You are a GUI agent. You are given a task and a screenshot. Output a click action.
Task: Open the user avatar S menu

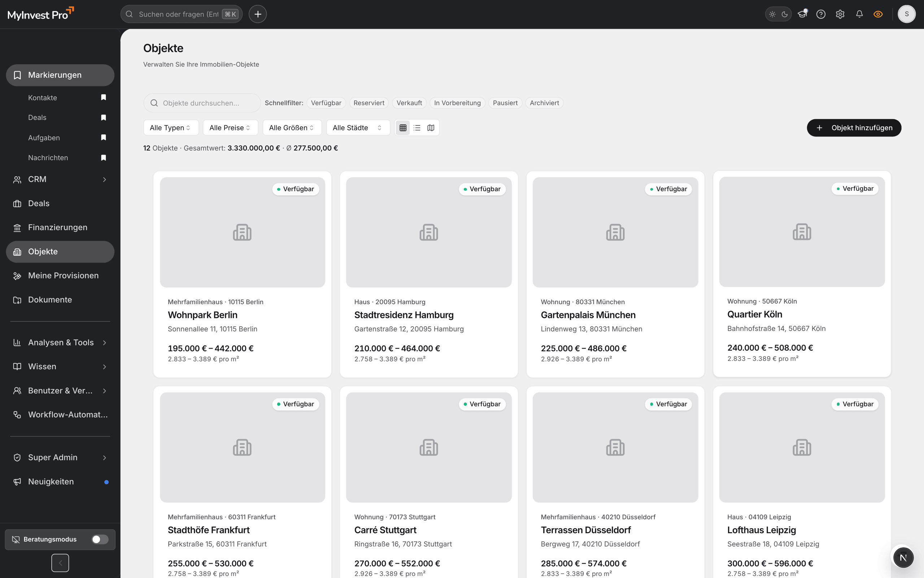click(x=906, y=14)
